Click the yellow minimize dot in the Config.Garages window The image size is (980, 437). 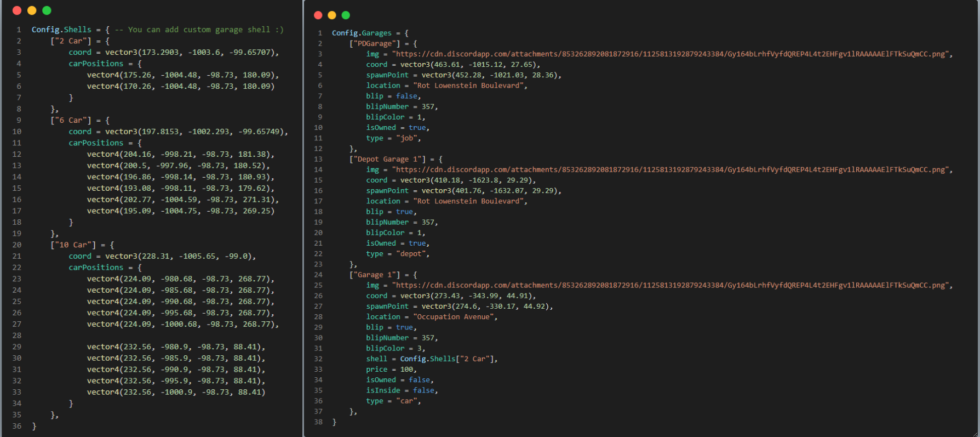click(332, 15)
